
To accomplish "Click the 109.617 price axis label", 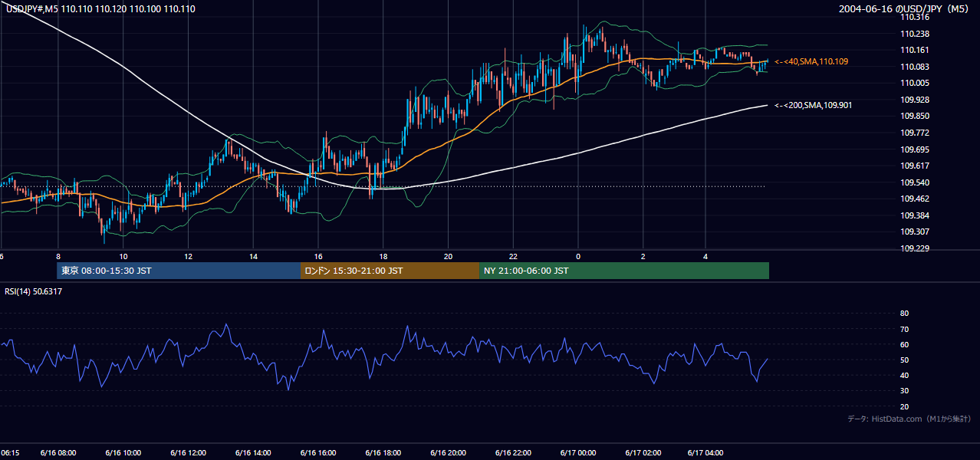I will pos(915,166).
